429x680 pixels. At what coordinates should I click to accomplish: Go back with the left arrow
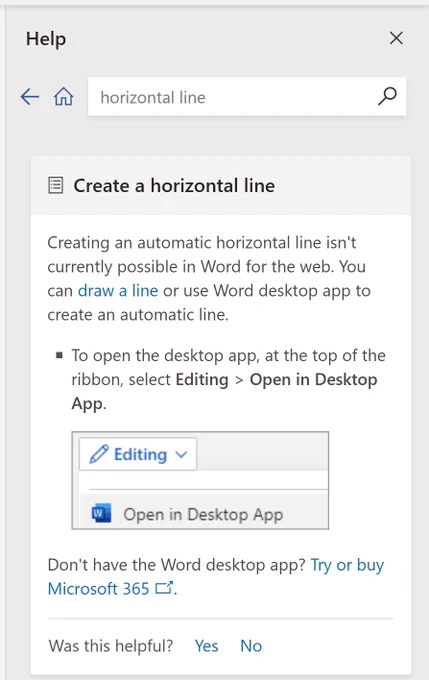pos(30,97)
